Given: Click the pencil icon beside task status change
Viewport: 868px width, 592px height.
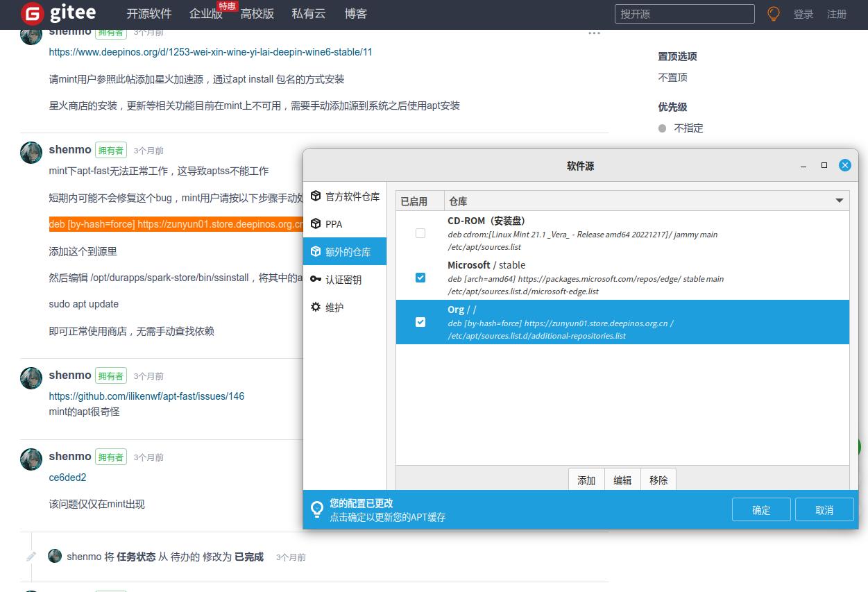Looking at the screenshot, I should pos(31,557).
